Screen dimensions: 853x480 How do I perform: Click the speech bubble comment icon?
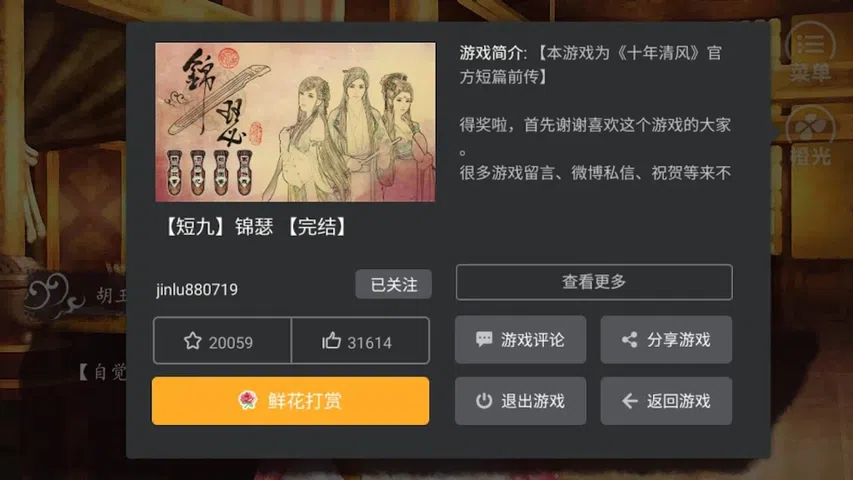484,340
